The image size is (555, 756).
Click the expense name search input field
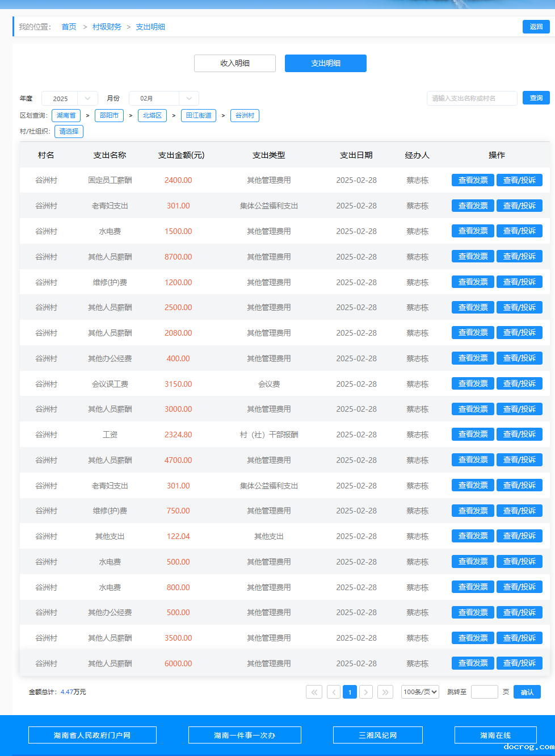coord(472,98)
